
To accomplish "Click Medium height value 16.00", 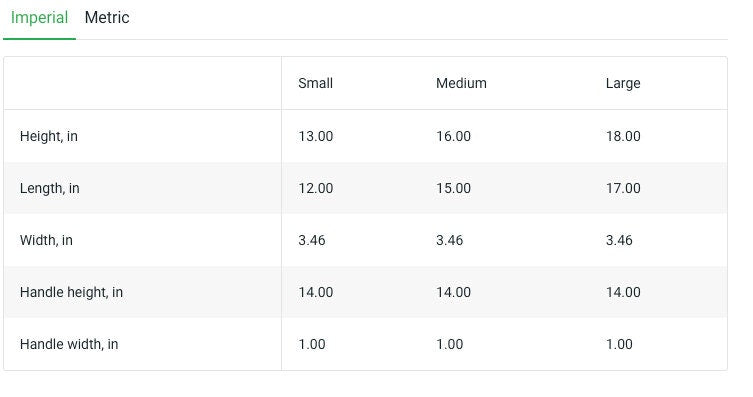I will [x=453, y=136].
